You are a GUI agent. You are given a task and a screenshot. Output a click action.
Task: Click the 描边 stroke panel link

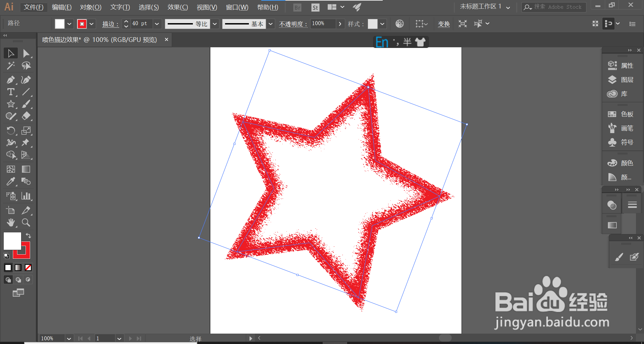[110, 24]
